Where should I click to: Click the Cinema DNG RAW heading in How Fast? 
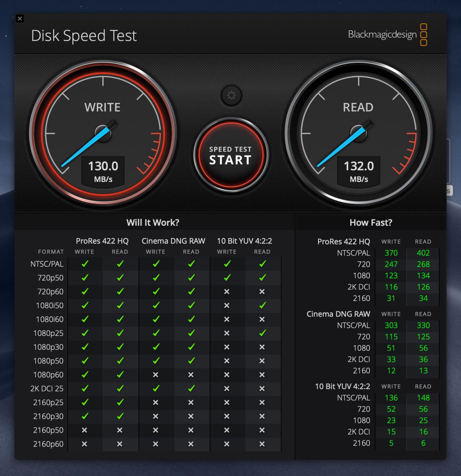(338, 314)
